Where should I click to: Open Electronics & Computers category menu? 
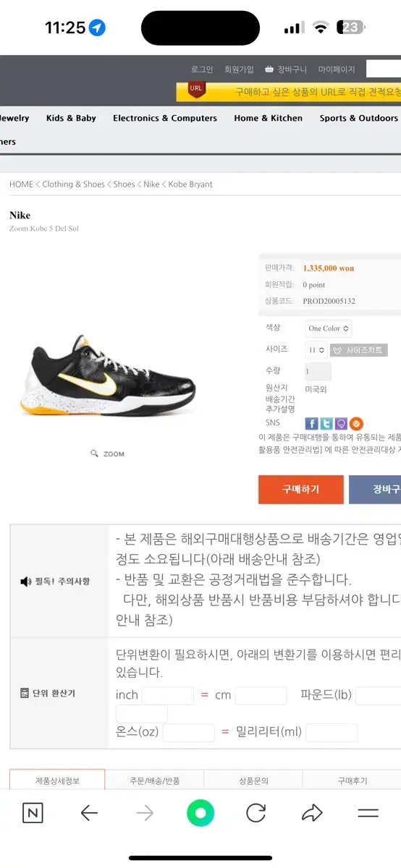[165, 118]
